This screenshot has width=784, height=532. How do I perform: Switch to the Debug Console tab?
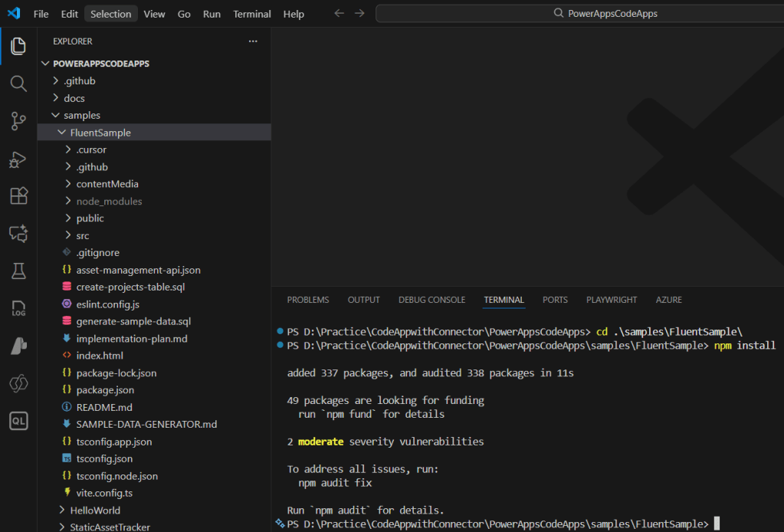[x=431, y=300]
